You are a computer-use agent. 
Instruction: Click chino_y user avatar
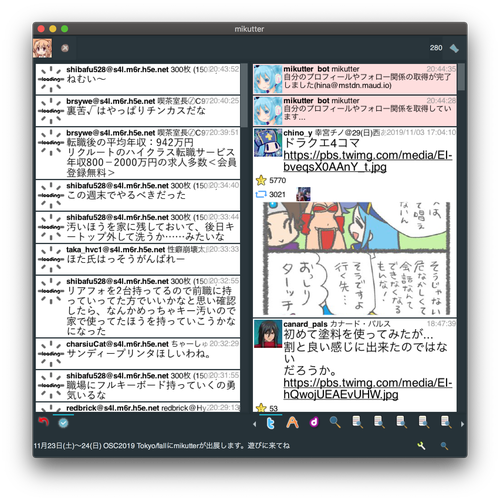[268, 143]
